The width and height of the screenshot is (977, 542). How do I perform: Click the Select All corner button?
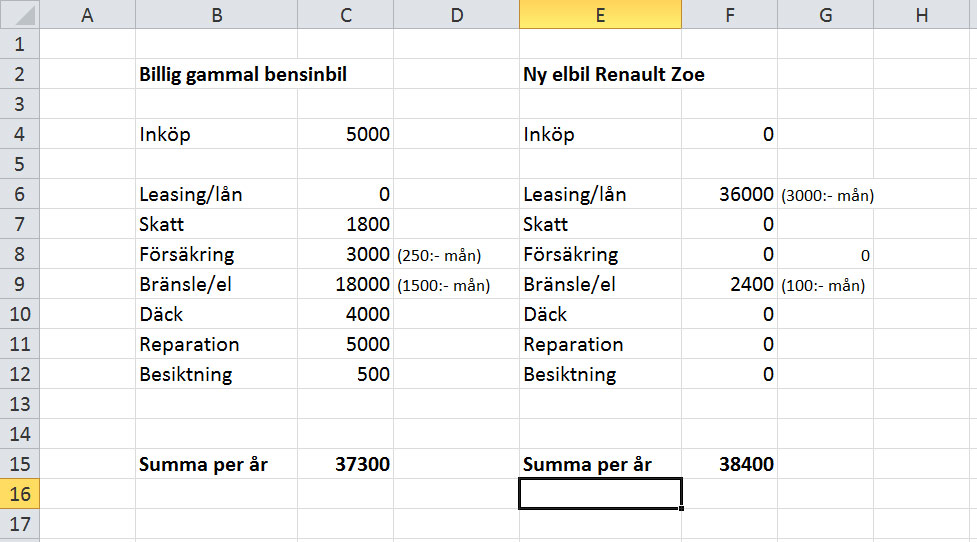(x=18, y=14)
